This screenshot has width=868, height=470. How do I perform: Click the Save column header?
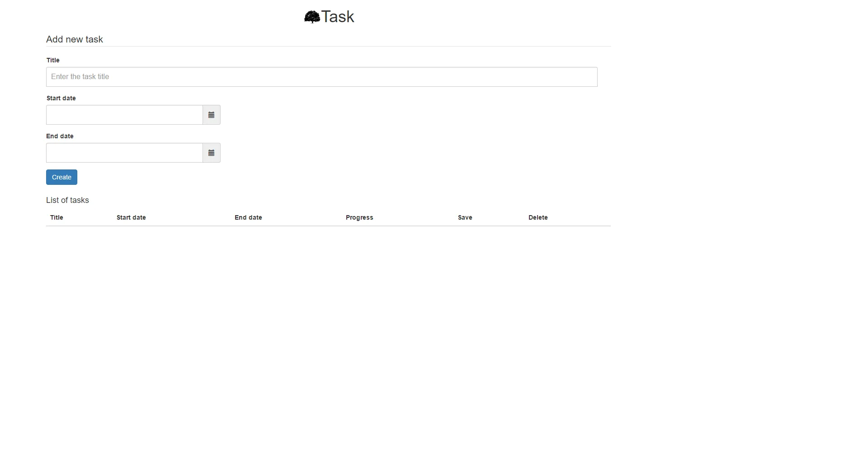(x=465, y=217)
